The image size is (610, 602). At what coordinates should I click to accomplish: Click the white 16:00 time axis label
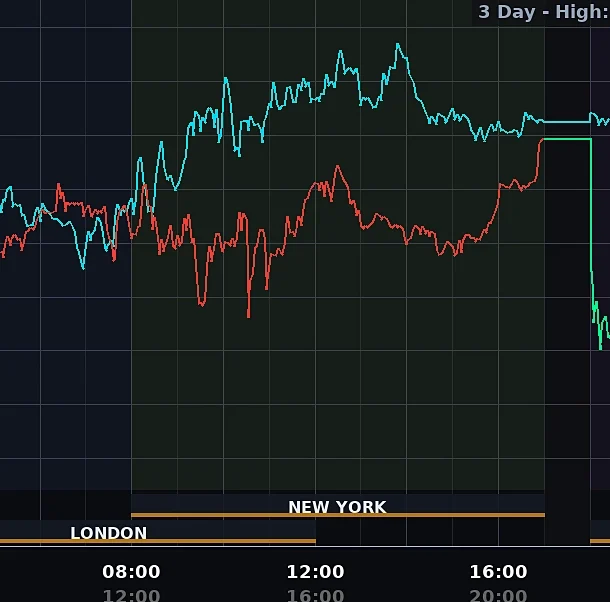pyautogui.click(x=498, y=572)
